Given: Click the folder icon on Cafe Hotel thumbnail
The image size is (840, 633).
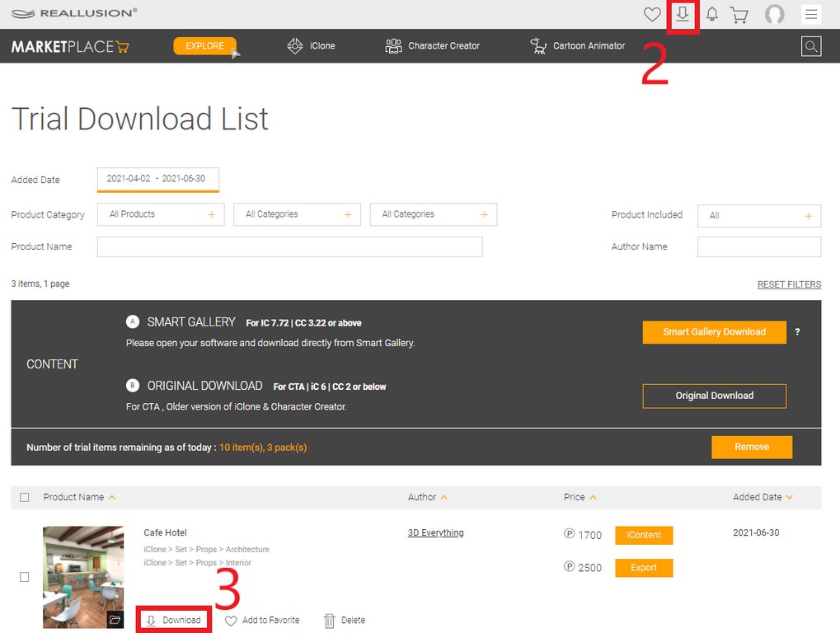Looking at the screenshot, I should 115,620.
